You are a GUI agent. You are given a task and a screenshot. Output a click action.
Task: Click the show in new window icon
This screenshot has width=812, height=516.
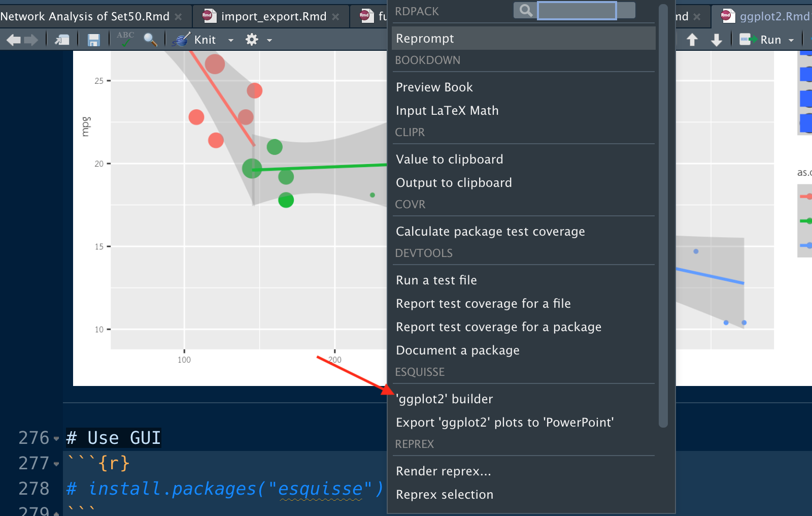pyautogui.click(x=62, y=40)
